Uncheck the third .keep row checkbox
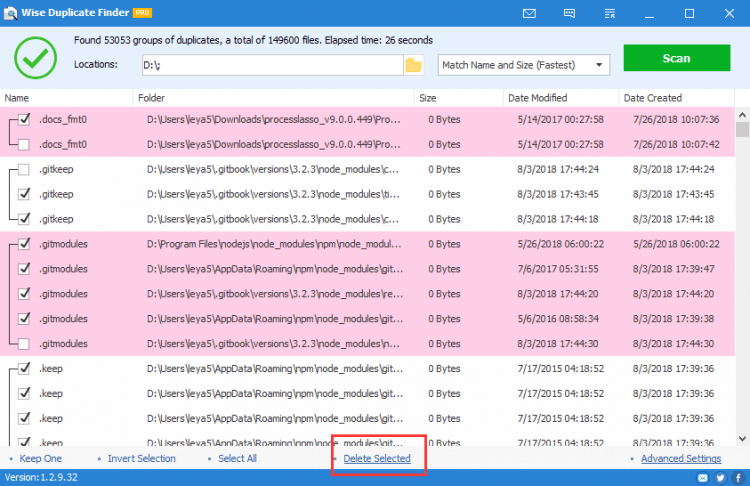 24,418
